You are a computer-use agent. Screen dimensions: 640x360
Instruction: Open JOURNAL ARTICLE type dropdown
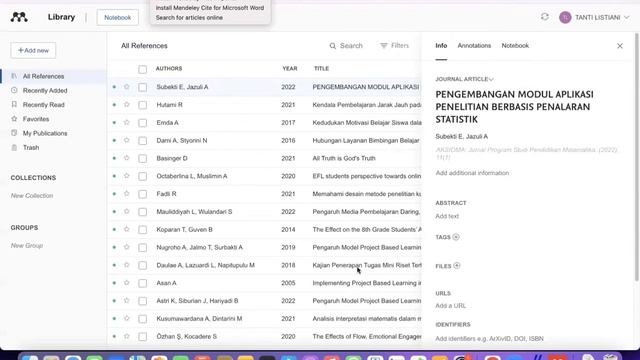point(464,79)
